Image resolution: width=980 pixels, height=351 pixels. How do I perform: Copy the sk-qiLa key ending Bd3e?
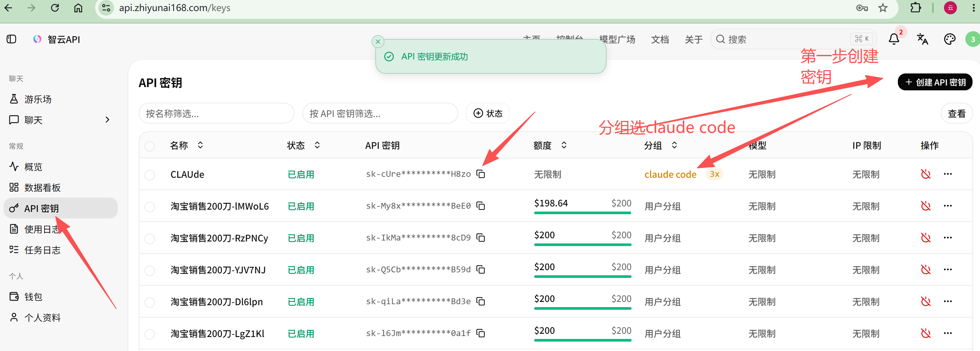coord(481,302)
